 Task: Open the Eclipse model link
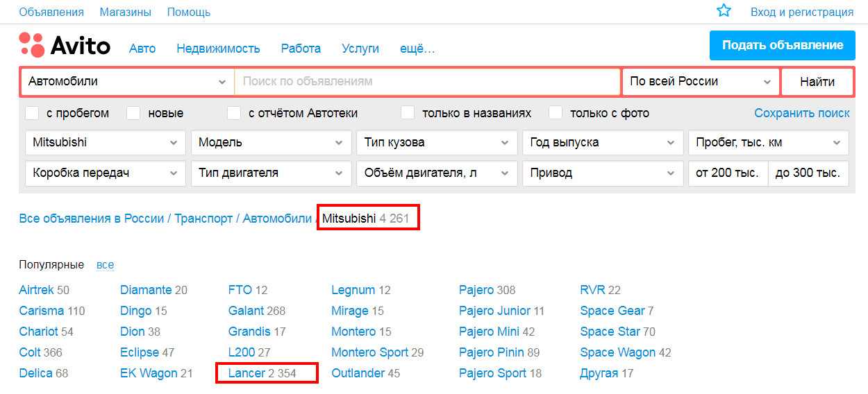click(x=140, y=352)
